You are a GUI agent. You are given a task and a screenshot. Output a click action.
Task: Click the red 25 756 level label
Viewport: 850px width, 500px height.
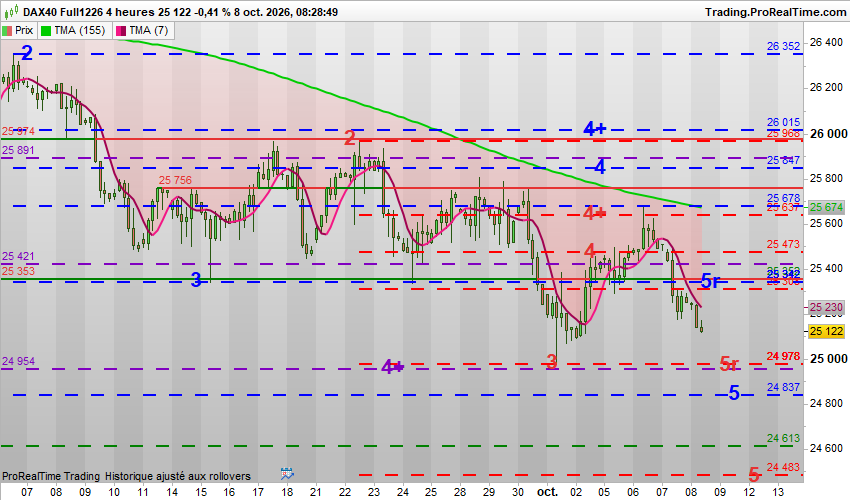coord(175,180)
